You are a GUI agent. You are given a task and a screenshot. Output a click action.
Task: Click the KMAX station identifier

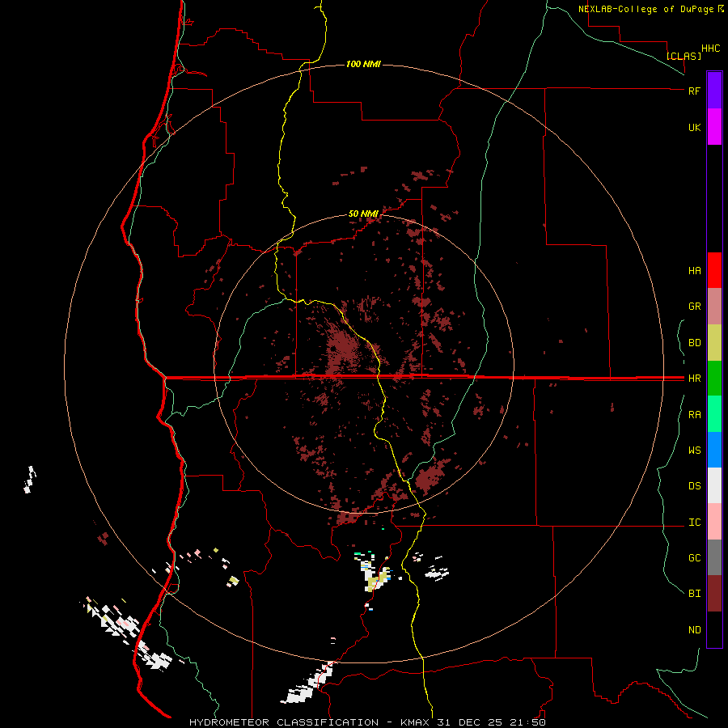(x=417, y=722)
